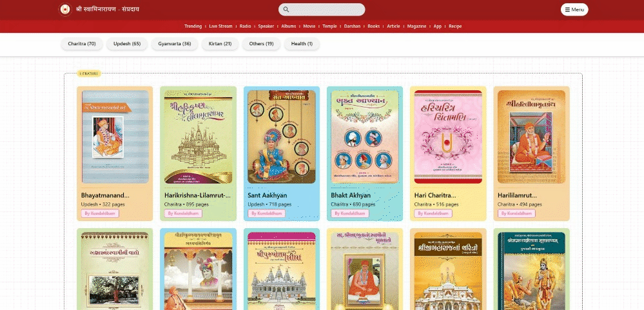Open the Magazine nav link

[417, 26]
